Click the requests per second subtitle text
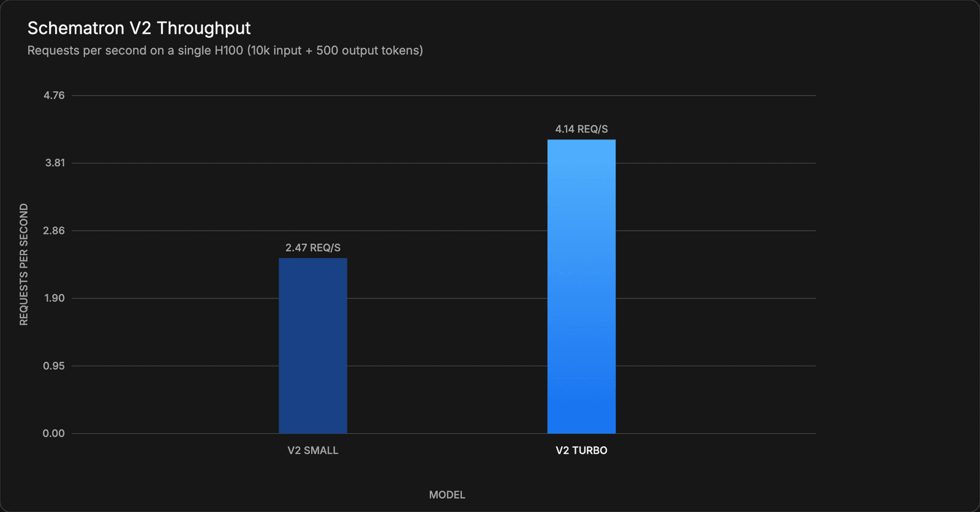980x512 pixels. point(225,50)
